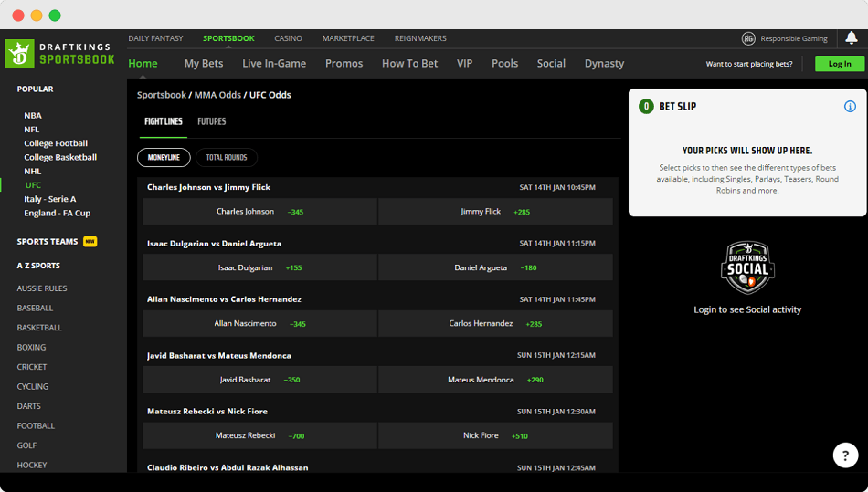Open the Social navigation item
This screenshot has width=868, height=492.
coord(551,64)
